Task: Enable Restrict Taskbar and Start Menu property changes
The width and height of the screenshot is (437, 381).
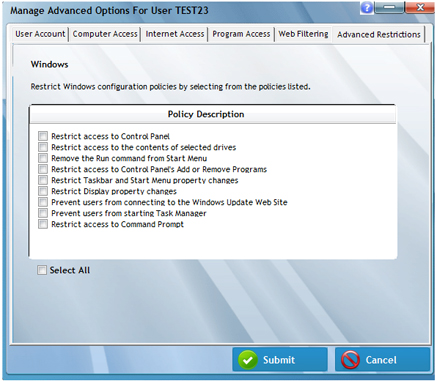Action: coord(43,180)
